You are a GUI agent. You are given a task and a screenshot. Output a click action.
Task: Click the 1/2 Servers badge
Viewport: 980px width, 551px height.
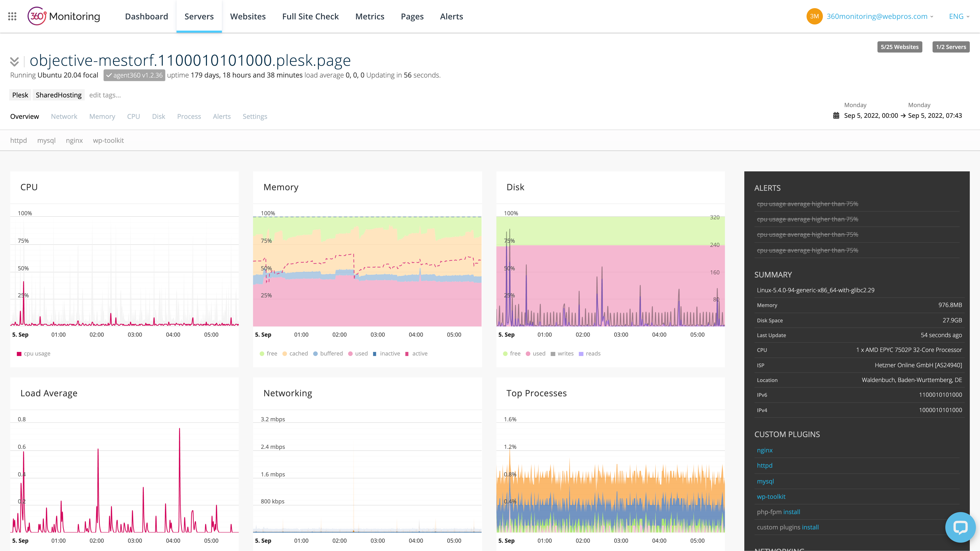coord(951,47)
